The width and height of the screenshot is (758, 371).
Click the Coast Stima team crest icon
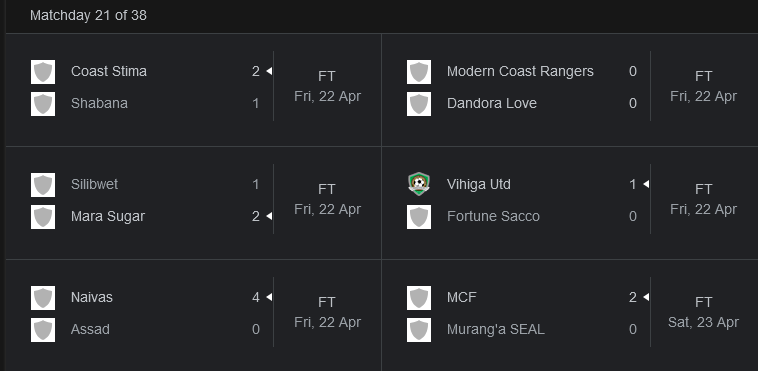43,72
